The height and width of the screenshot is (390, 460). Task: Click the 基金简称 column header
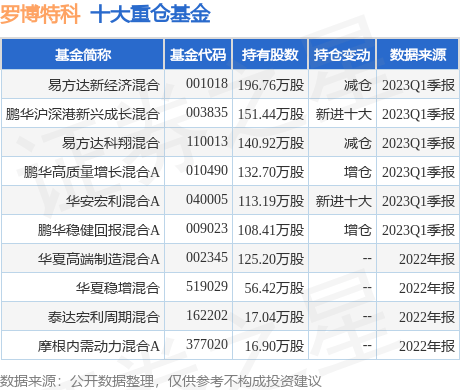pyautogui.click(x=83, y=55)
